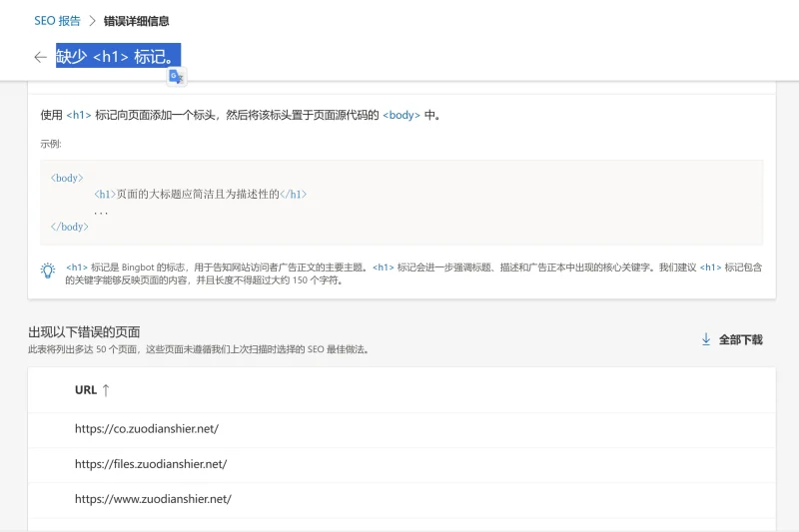Click the 示例: label
The width and height of the screenshot is (799, 532).
51,144
